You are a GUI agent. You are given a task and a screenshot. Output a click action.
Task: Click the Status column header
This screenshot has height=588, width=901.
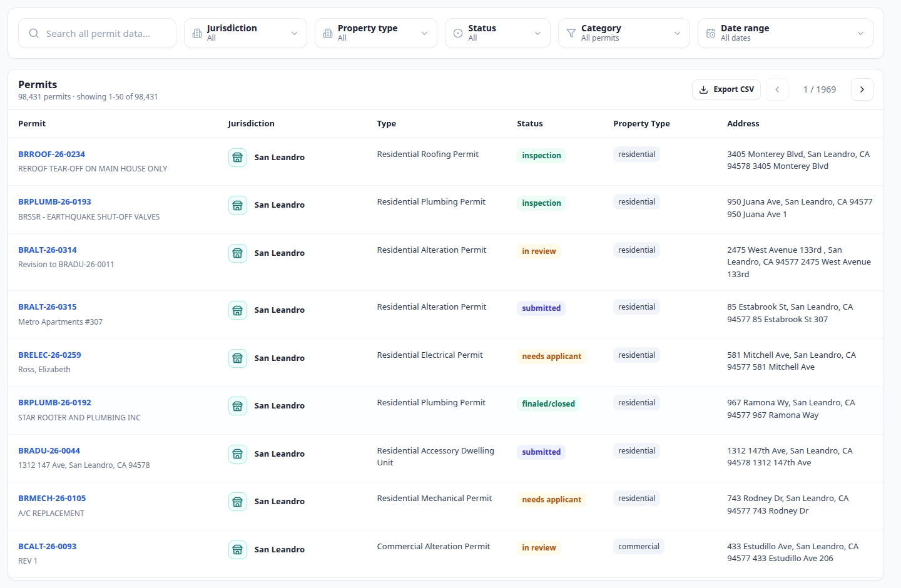[530, 124]
